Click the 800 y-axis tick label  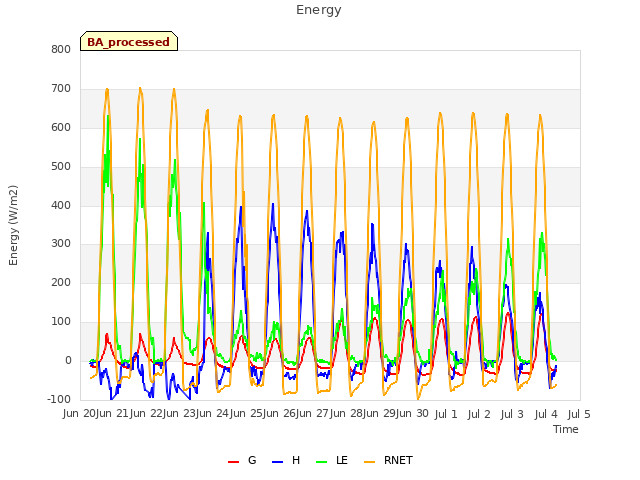pos(61,50)
